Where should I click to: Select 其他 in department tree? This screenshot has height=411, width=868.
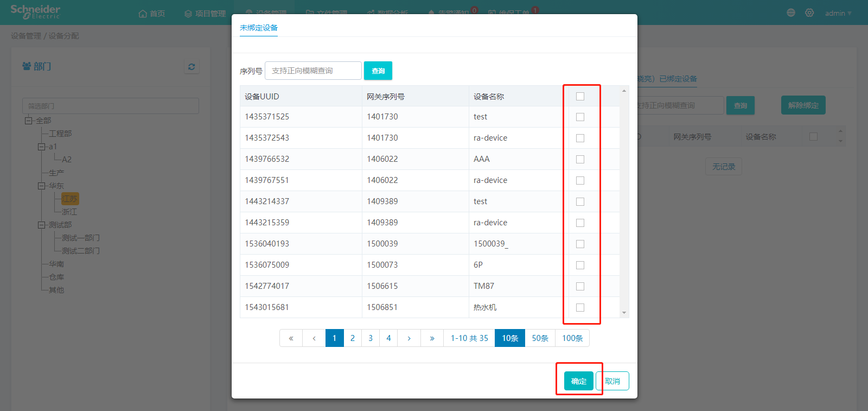(x=56, y=290)
